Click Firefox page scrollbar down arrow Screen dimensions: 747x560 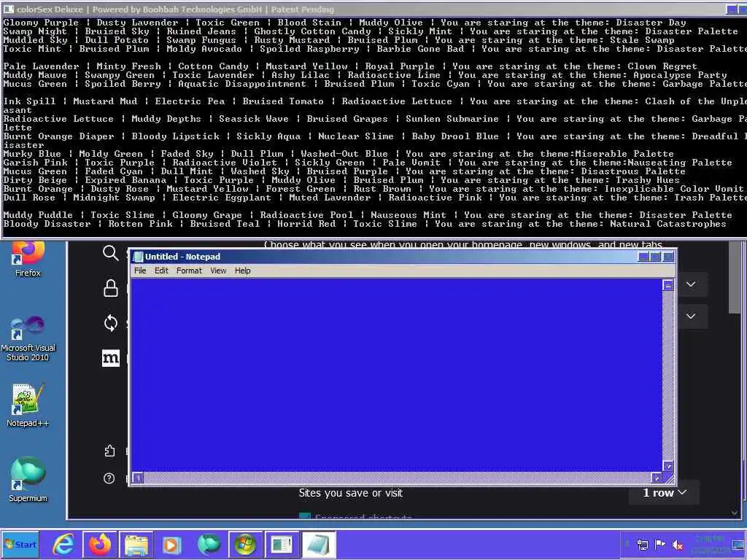[x=735, y=513]
